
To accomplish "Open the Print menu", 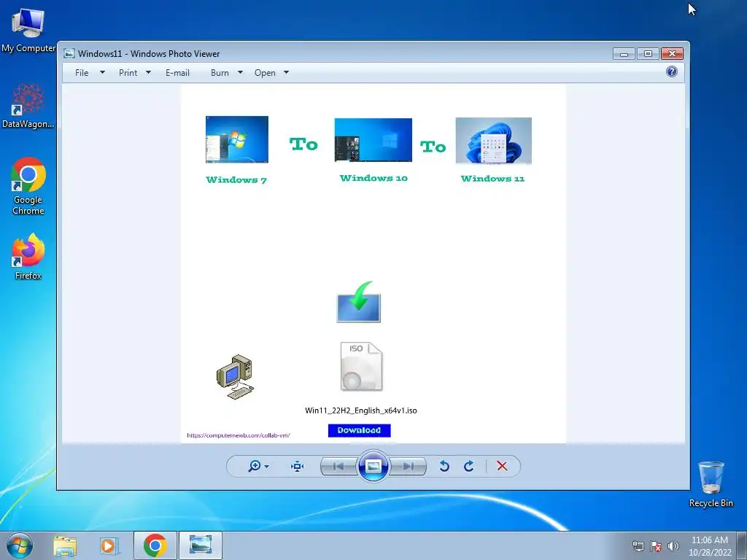I will coord(128,72).
